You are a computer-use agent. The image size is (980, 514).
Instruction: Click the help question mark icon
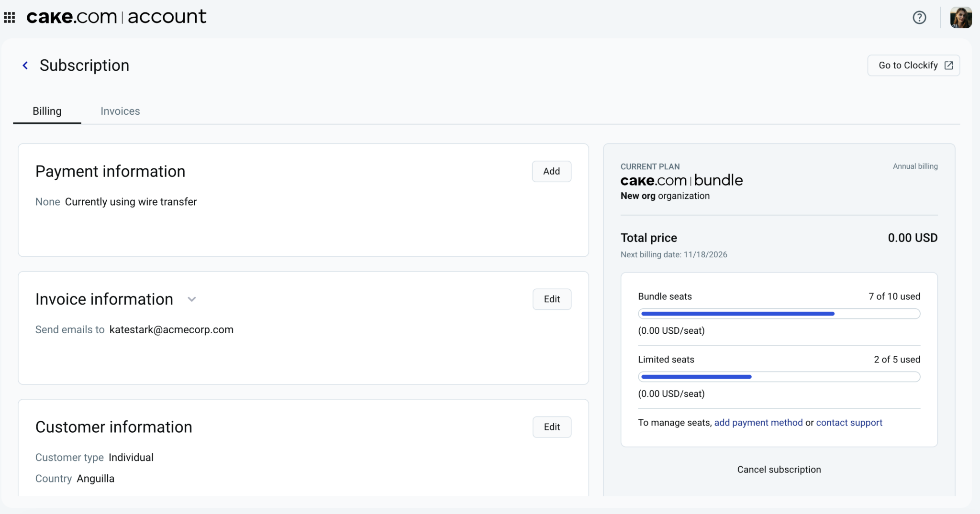click(919, 18)
